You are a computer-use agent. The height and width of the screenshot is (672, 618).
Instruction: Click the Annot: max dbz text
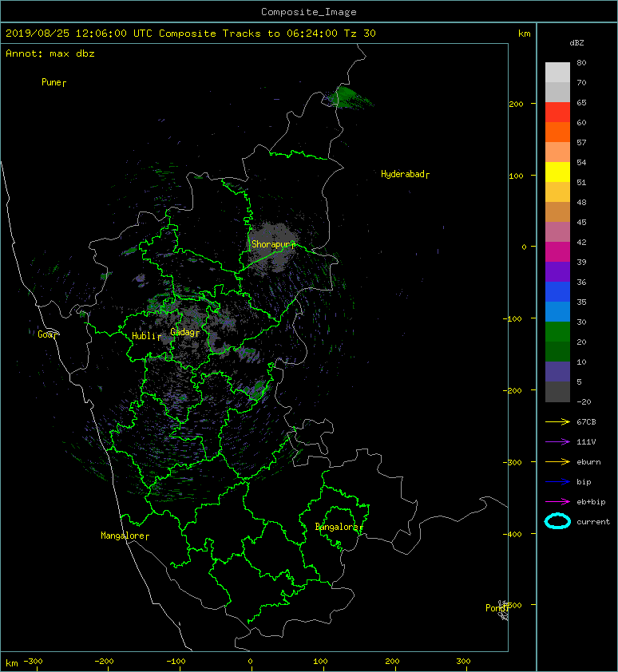point(50,53)
